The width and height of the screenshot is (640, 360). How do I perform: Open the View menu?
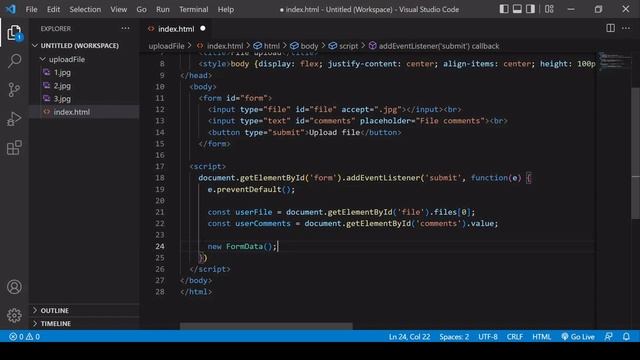click(x=118, y=9)
